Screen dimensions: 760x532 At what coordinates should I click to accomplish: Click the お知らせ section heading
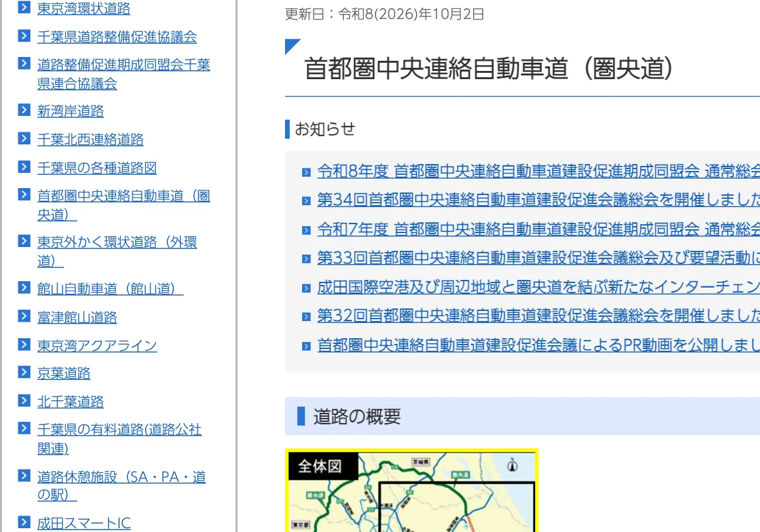(x=325, y=129)
